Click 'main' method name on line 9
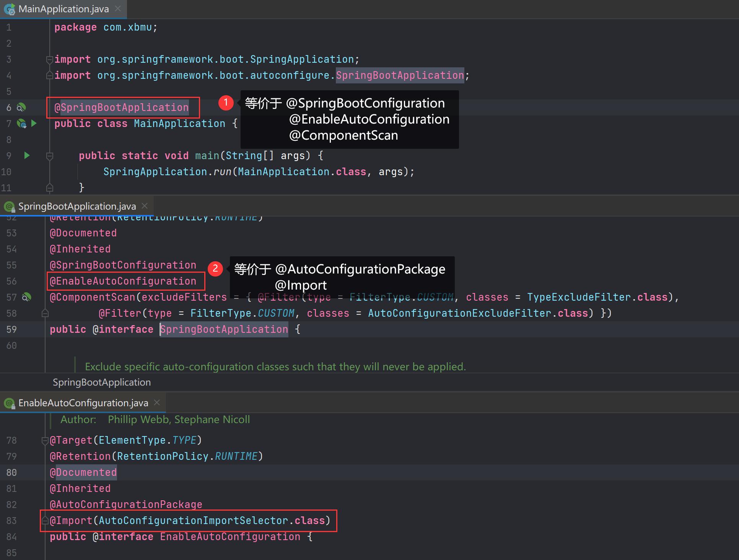The image size is (739, 560). 207,156
